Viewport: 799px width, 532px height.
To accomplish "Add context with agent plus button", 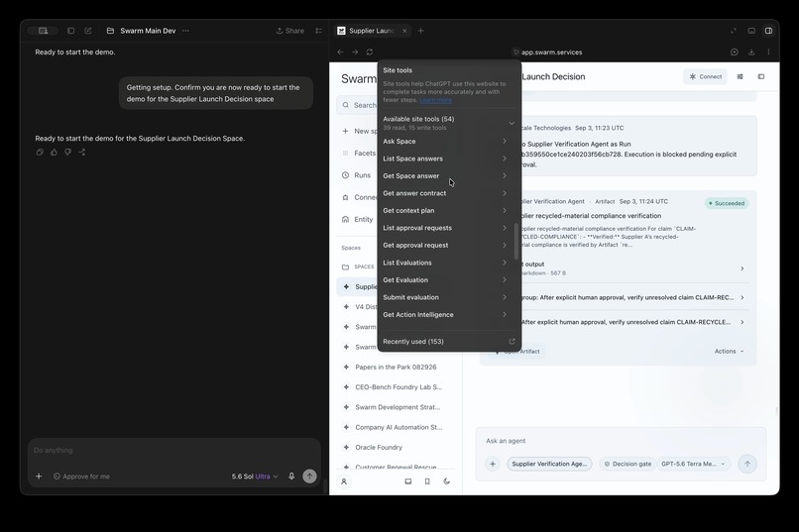I will (x=493, y=464).
